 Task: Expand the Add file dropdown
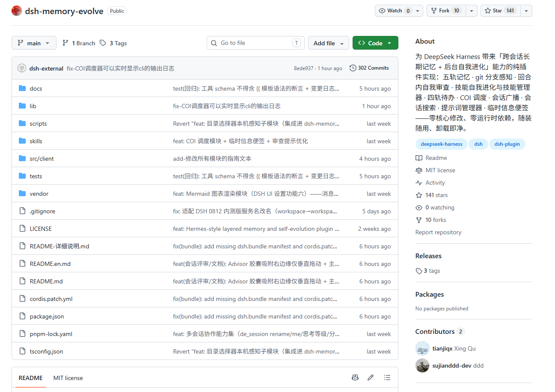(329, 43)
